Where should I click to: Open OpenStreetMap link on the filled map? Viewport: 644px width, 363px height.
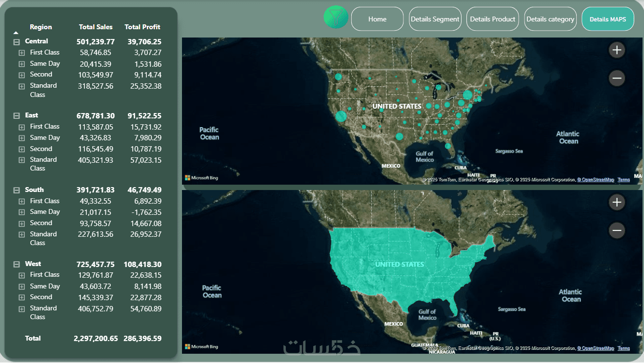point(596,348)
